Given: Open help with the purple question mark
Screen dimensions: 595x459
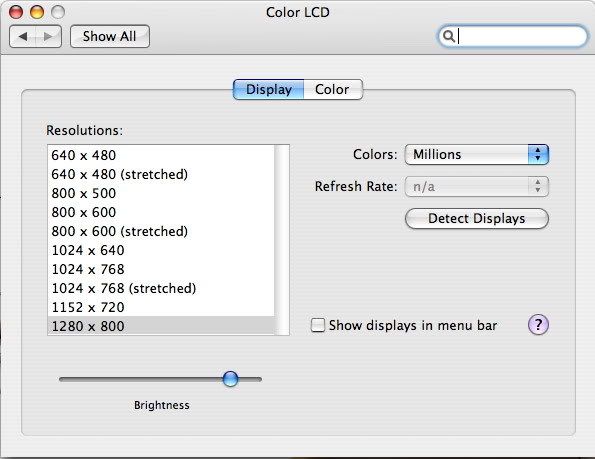Looking at the screenshot, I should [x=538, y=325].
